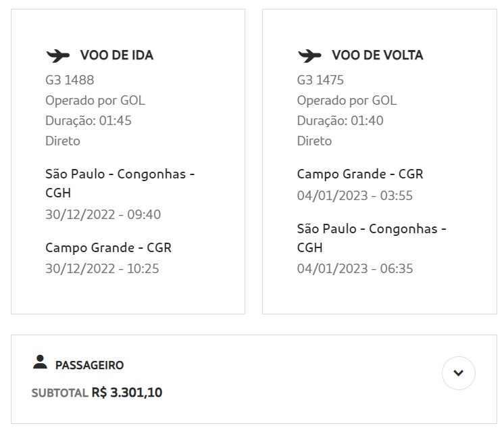Click the airplane icon beside VOO DE VOLTA
The image size is (504, 434).
(309, 55)
